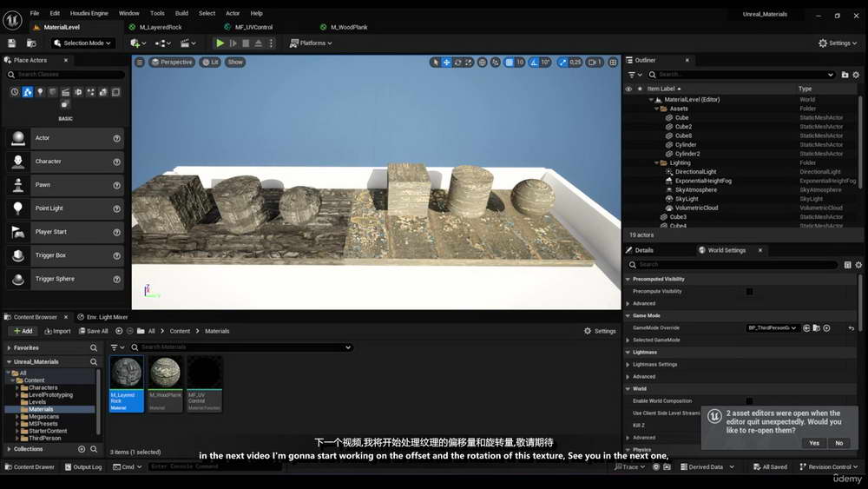
Task: Click No in the re-open notification
Action: click(x=838, y=443)
